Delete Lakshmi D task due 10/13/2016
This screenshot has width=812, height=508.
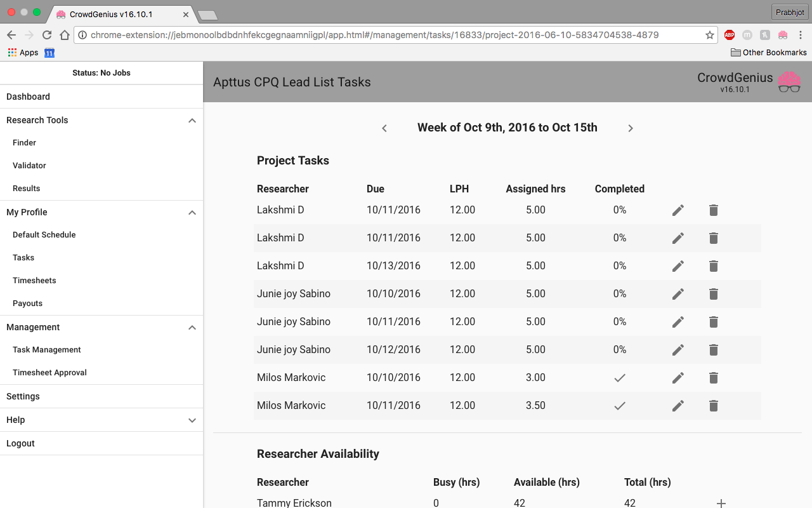click(714, 266)
